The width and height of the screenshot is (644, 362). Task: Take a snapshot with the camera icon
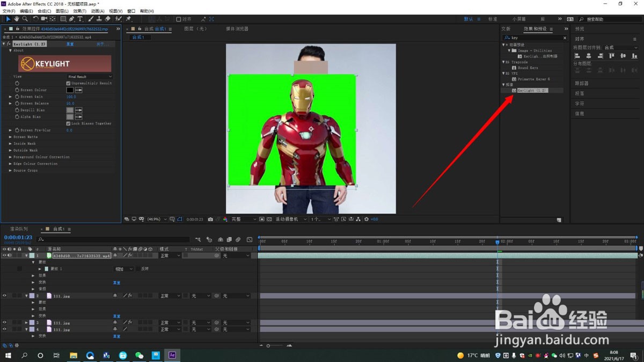pyautogui.click(x=210, y=219)
